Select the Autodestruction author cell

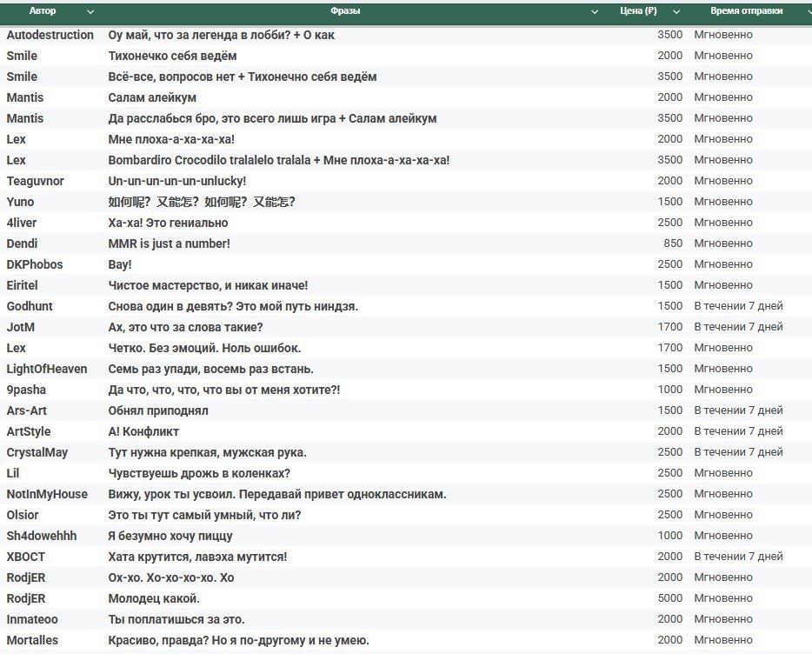[x=50, y=35]
